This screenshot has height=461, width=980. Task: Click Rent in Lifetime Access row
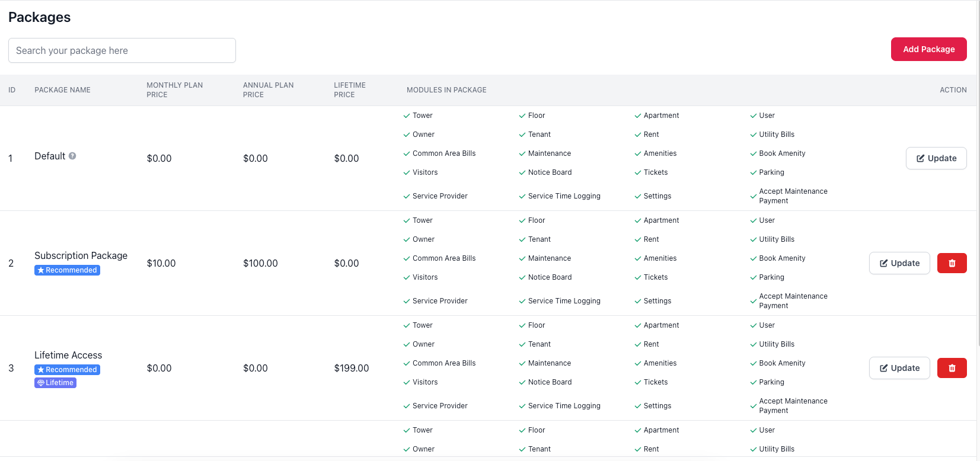(x=651, y=344)
